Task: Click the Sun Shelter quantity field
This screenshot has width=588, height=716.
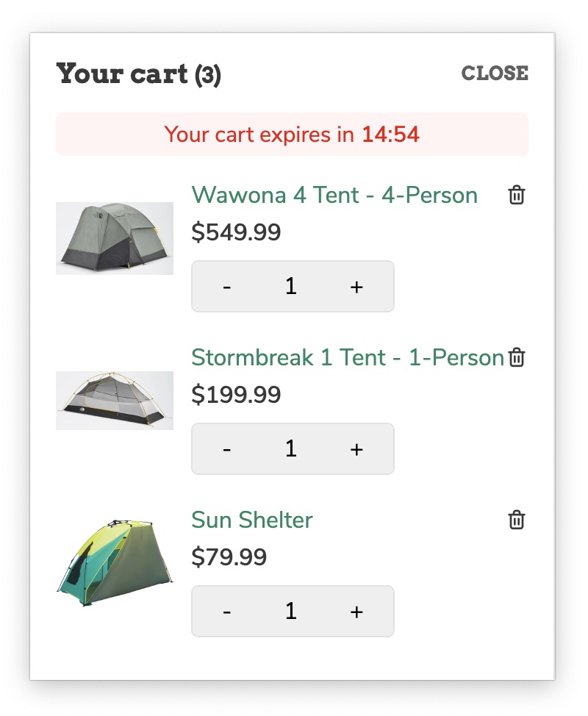Action: [291, 612]
